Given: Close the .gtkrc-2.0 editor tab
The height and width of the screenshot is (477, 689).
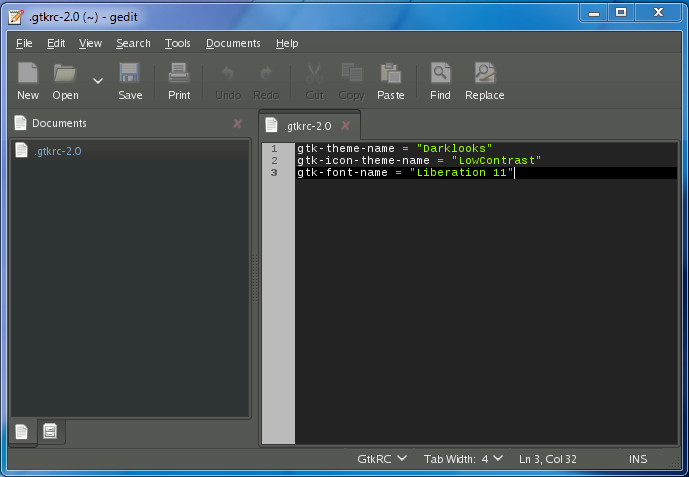Looking at the screenshot, I should (346, 126).
